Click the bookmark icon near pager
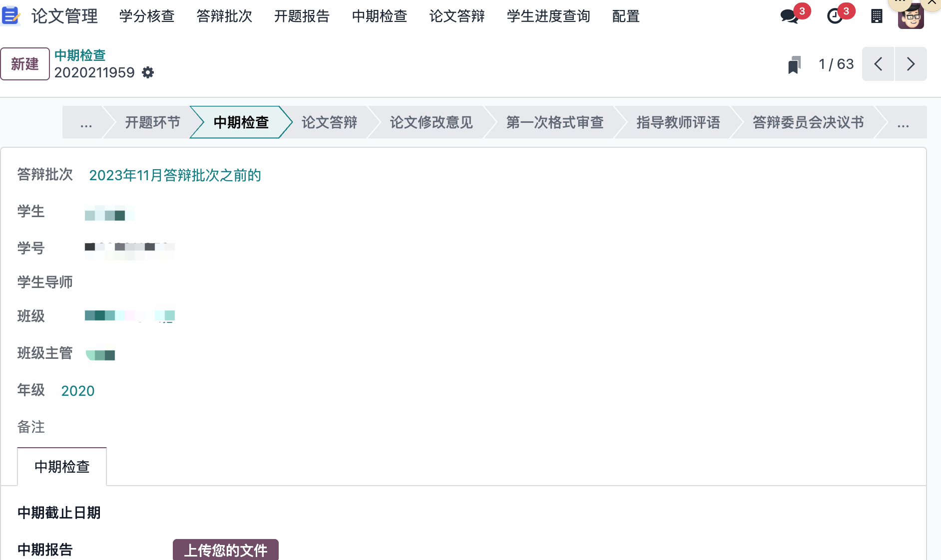The height and width of the screenshot is (560, 941). (x=794, y=64)
